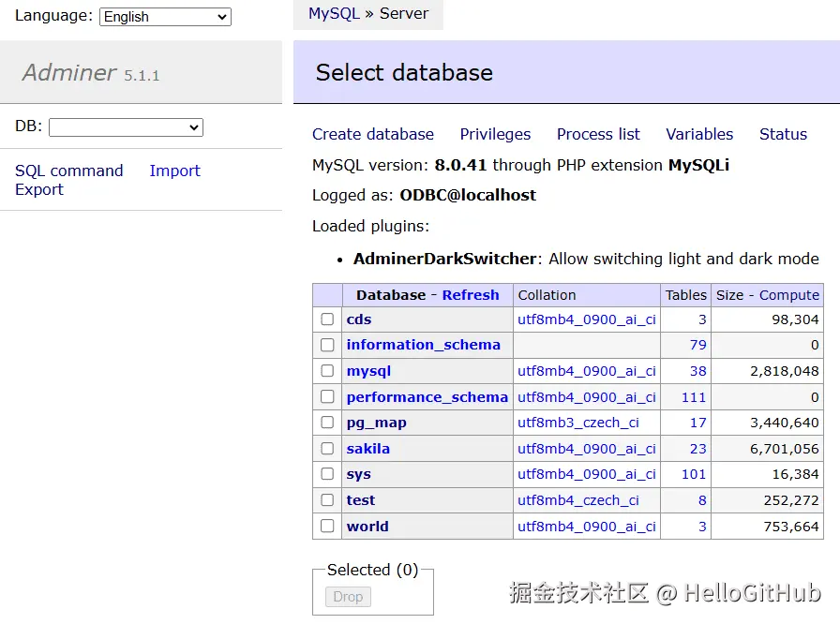840x624 pixels.
Task: Click tables count 8 for test
Action: point(702,499)
